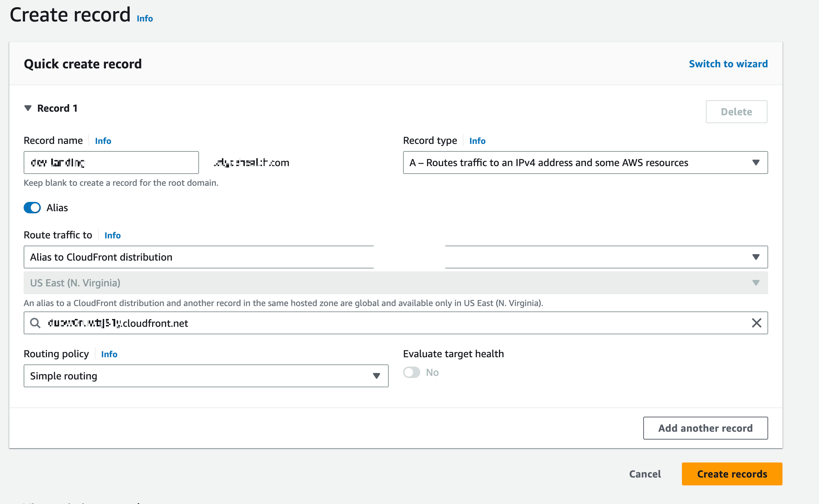Turn off the Alias toggle

pos(32,208)
